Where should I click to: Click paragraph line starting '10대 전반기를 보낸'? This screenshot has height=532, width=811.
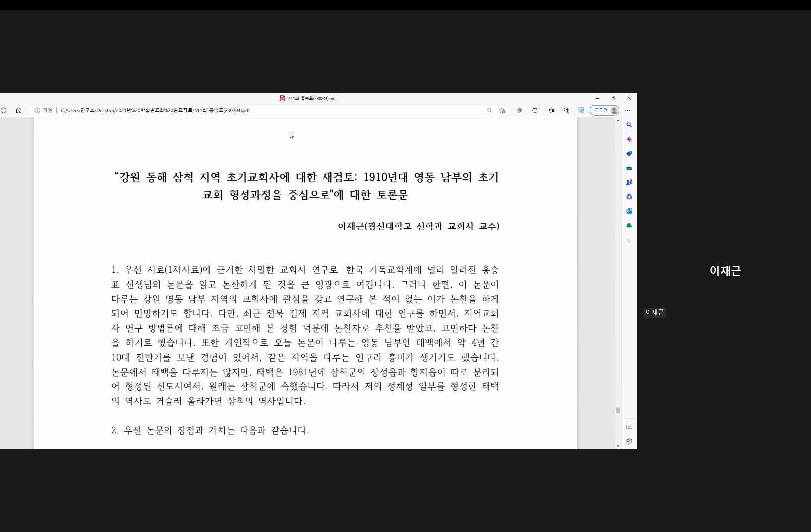click(x=305, y=357)
